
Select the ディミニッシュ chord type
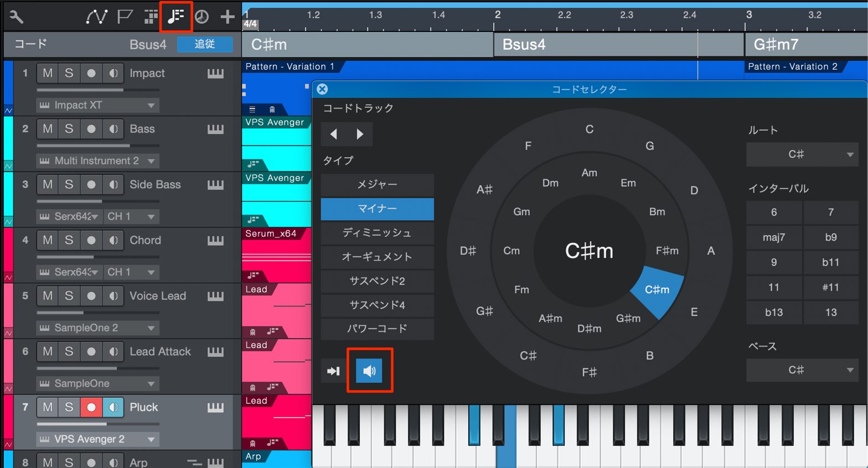pos(377,233)
